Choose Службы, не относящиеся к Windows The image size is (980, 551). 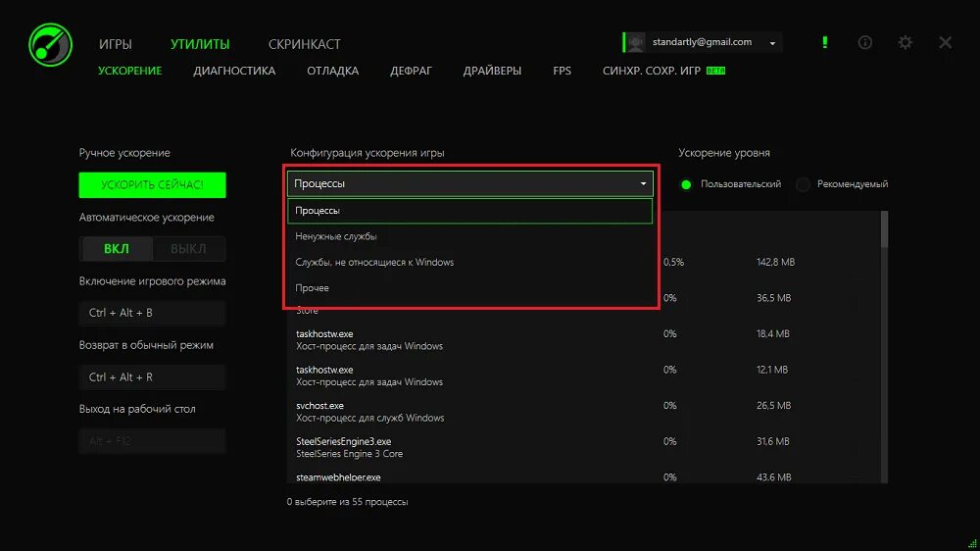(x=470, y=262)
